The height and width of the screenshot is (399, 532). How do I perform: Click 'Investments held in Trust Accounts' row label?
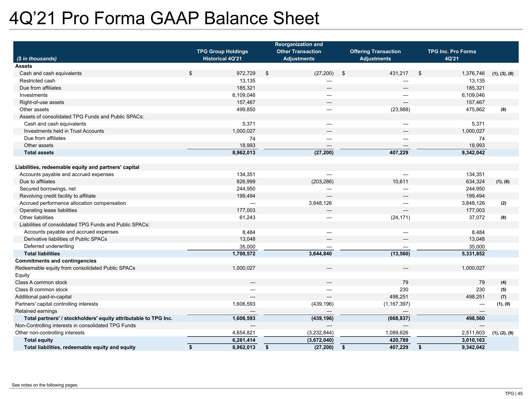coord(64,131)
